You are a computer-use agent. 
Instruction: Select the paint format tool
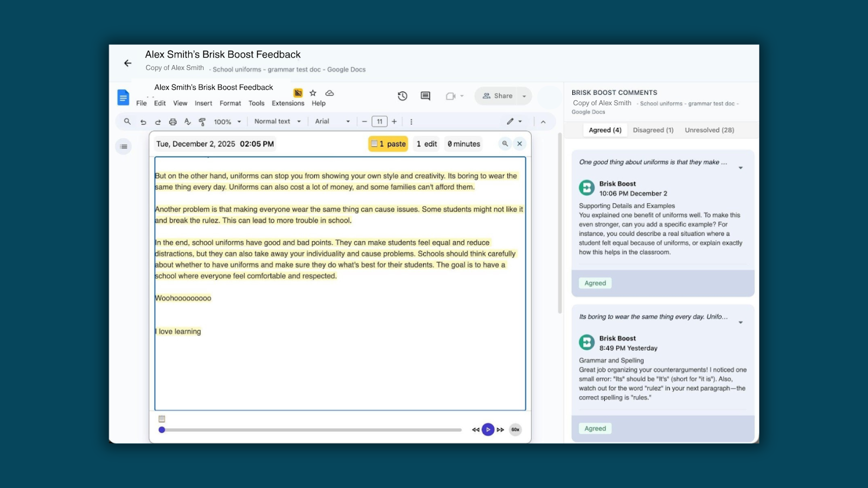(x=202, y=122)
